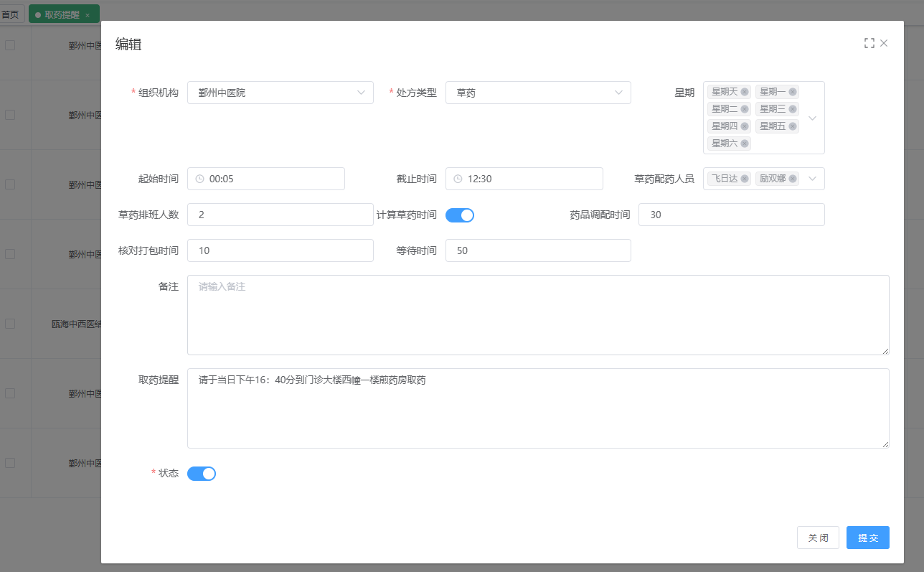The width and height of the screenshot is (924, 572).
Task: Open the 组织机构 dropdown
Action: pos(280,93)
